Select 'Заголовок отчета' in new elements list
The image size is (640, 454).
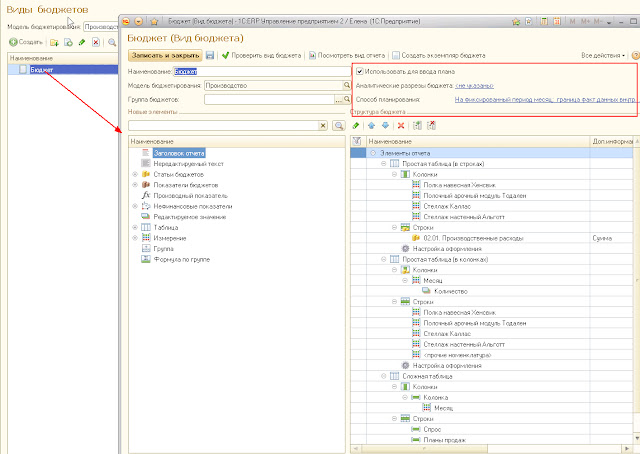coord(179,153)
